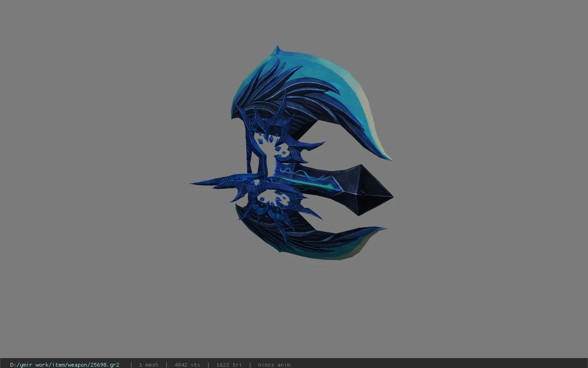Click the "nincs anim" status entry
This screenshot has width=588, height=368.
pyautogui.click(x=274, y=365)
